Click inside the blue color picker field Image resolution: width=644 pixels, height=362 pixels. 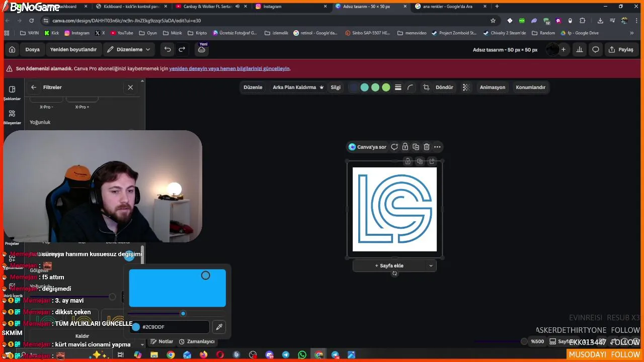pyautogui.click(x=177, y=288)
